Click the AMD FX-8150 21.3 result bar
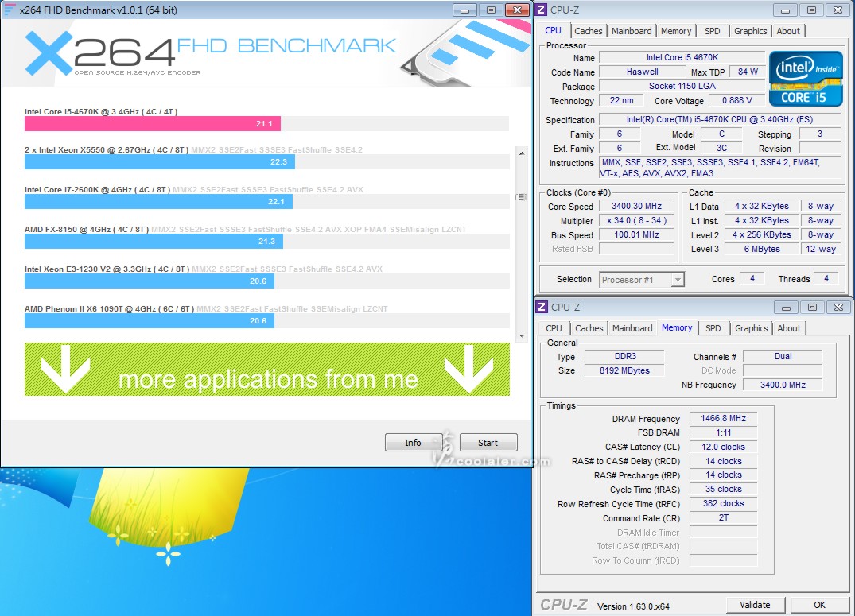The width and height of the screenshot is (855, 616). tap(154, 242)
